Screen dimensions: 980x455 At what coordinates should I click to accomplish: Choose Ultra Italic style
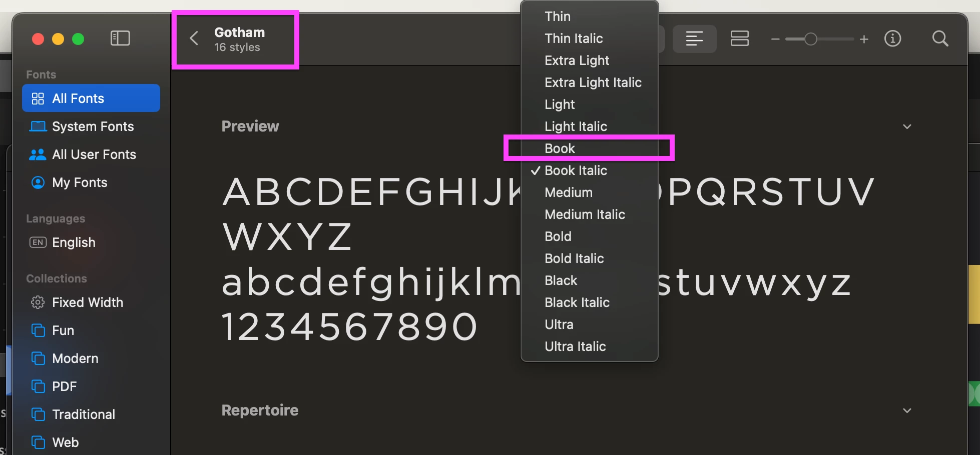coord(590,346)
